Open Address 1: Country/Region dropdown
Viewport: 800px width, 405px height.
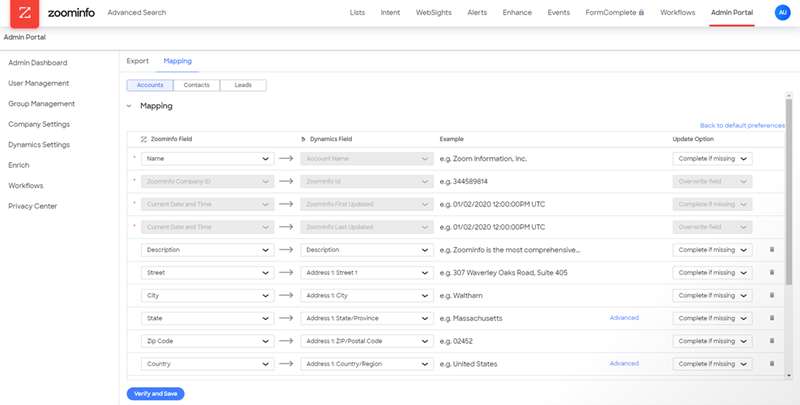click(x=367, y=364)
